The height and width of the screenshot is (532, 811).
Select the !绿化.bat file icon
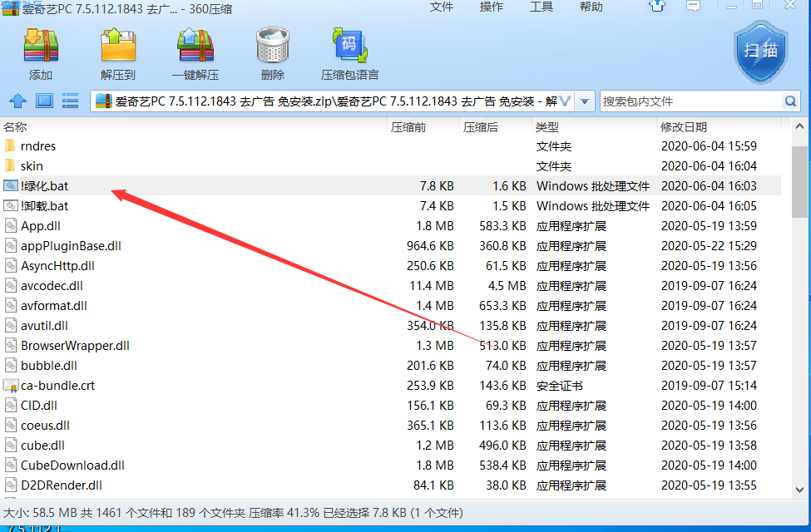[x=10, y=185]
